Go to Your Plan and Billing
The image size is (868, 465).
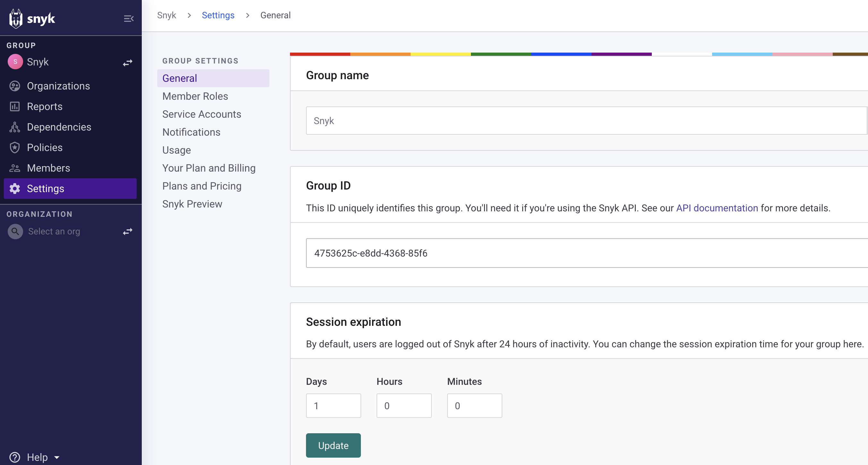(209, 168)
